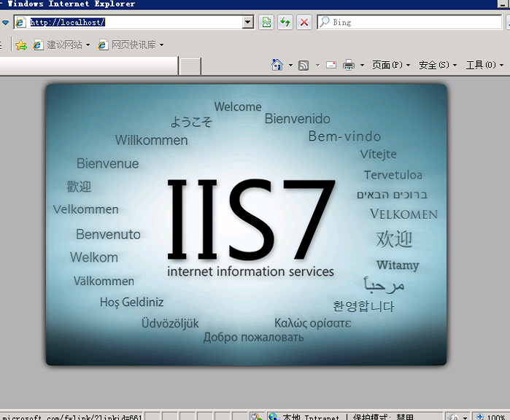Open the 页面(P) page menu

coord(390,65)
